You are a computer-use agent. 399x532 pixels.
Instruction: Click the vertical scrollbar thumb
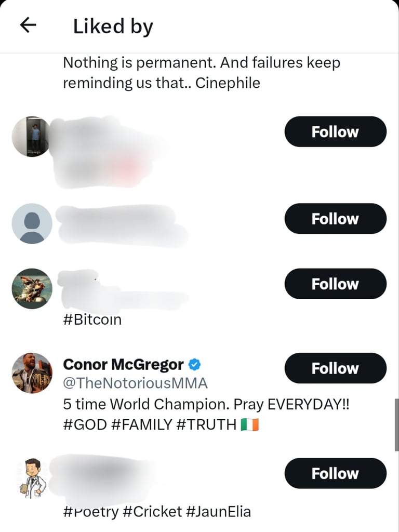396,424
